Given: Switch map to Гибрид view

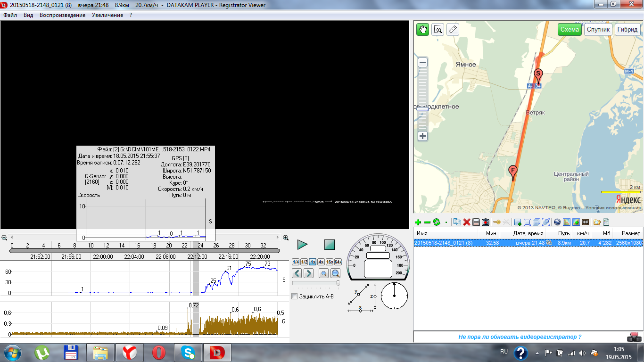Looking at the screenshot, I should (x=627, y=29).
